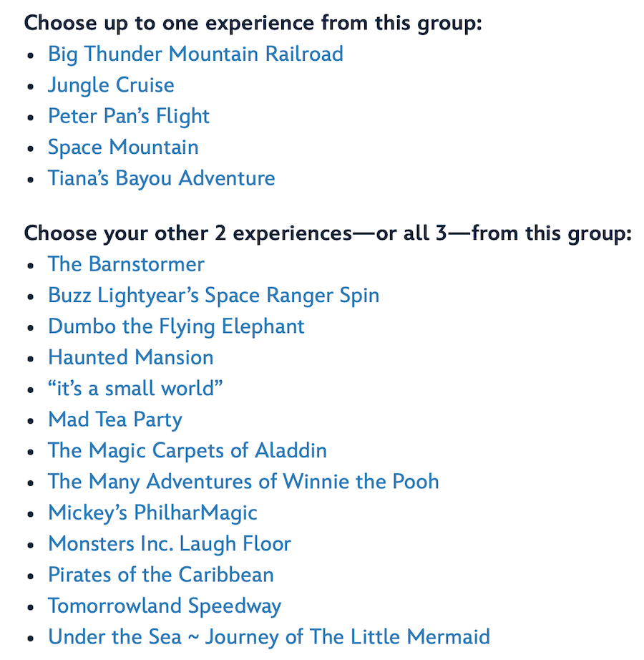Click Mickey's PhilharMagic link

coord(152,513)
